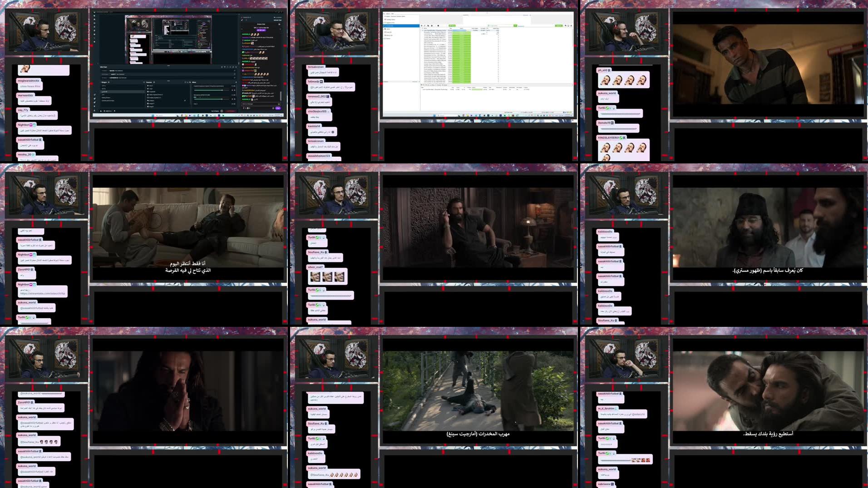Adjust the Microphone volume slider in the Mixer

tap(212, 99)
